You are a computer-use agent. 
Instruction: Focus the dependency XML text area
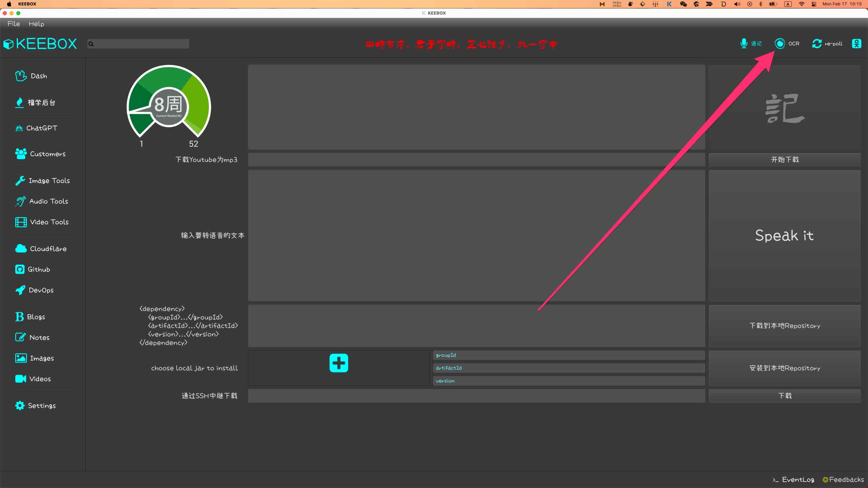pos(476,326)
